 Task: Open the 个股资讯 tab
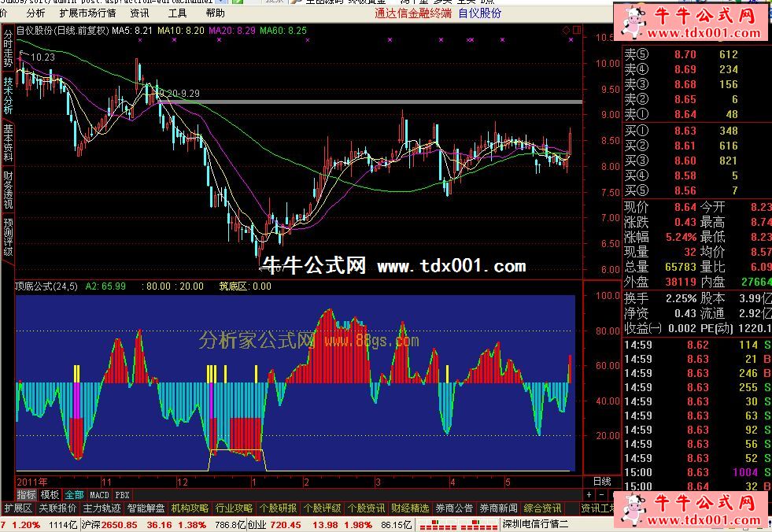coord(366,508)
